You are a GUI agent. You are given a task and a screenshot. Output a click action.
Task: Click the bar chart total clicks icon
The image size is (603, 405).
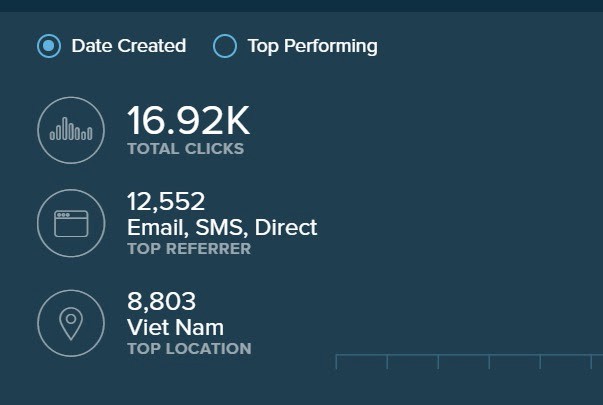coord(71,130)
